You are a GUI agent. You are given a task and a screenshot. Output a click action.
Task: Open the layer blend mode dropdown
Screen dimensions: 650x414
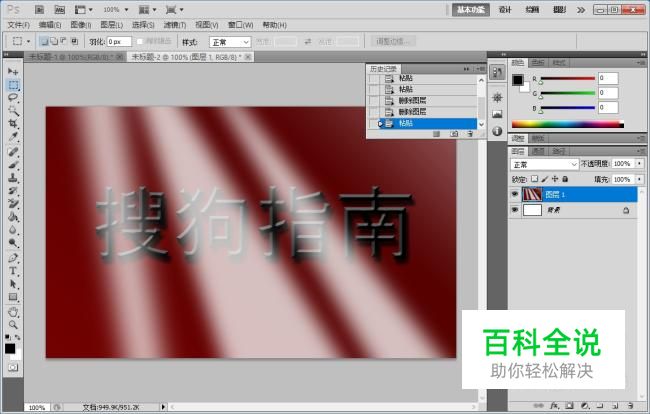pos(544,165)
